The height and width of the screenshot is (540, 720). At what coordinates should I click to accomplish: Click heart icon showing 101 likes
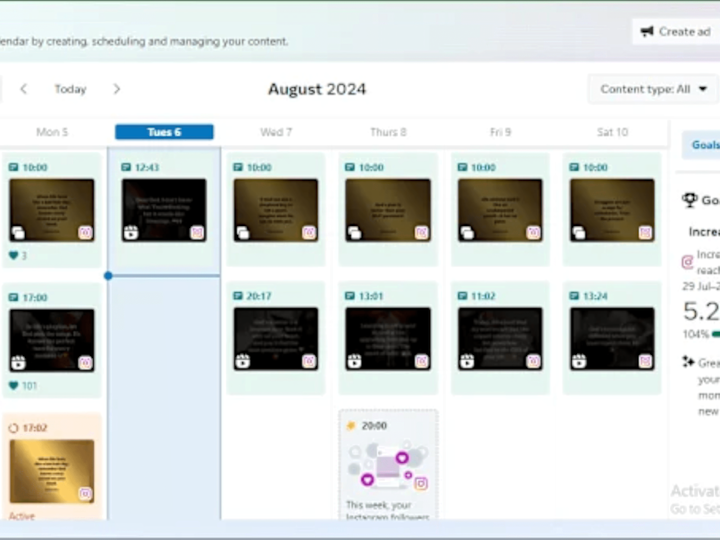(13, 386)
